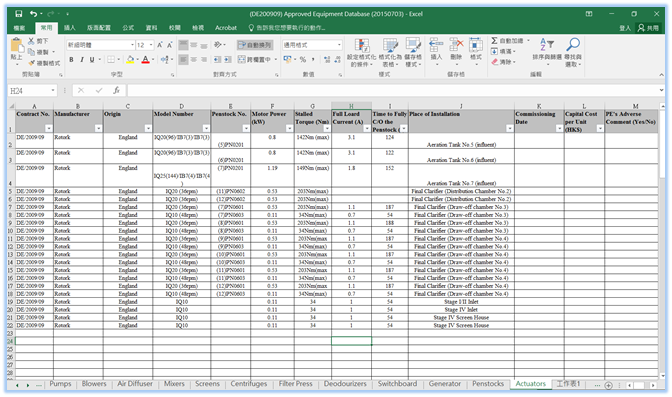Image resolution: width=672 pixels, height=397 pixels.
Task: Click the sign-in link
Action: point(625,28)
